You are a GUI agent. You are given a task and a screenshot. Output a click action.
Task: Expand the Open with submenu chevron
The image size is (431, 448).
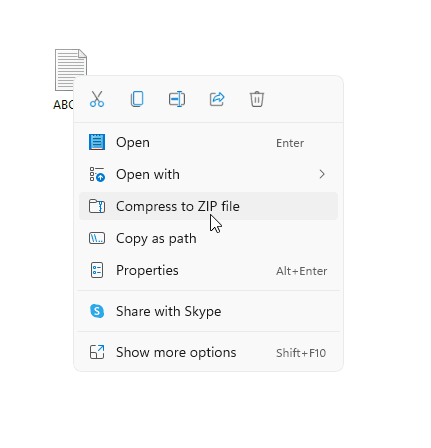coord(322,174)
